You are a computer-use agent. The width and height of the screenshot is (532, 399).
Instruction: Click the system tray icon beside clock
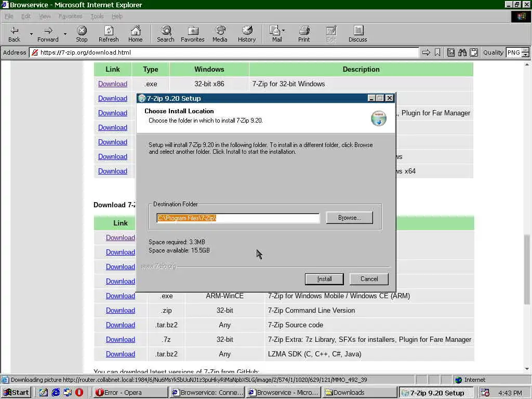click(485, 393)
